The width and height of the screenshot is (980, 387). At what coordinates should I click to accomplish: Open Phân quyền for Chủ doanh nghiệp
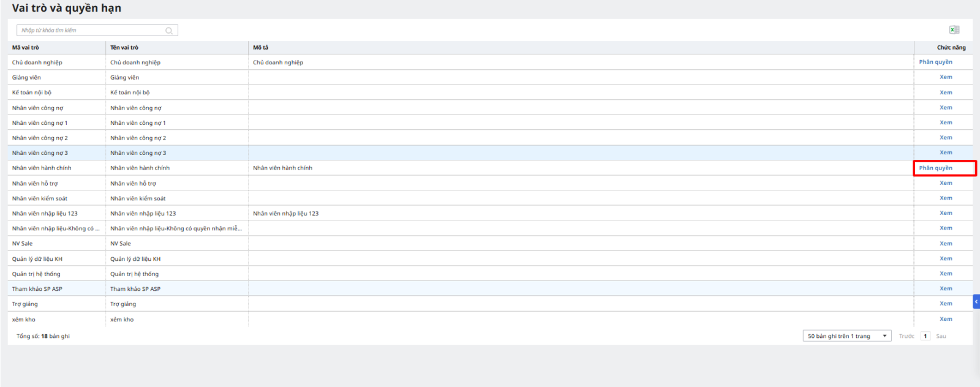coord(935,62)
